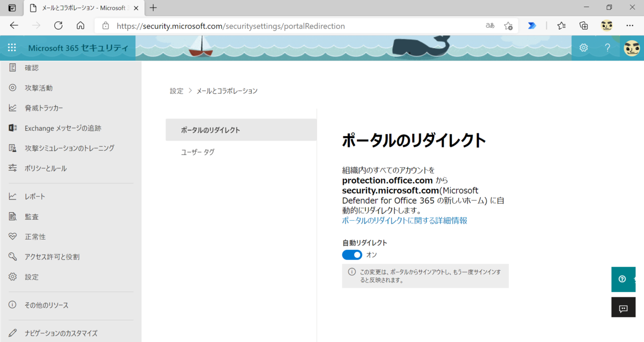Open the settings gear in the header

pos(583,48)
